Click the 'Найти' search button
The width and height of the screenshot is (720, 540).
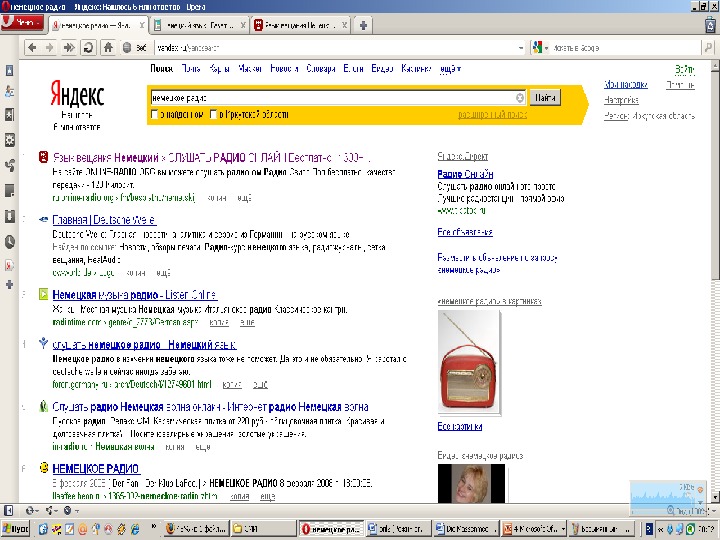[x=545, y=97]
